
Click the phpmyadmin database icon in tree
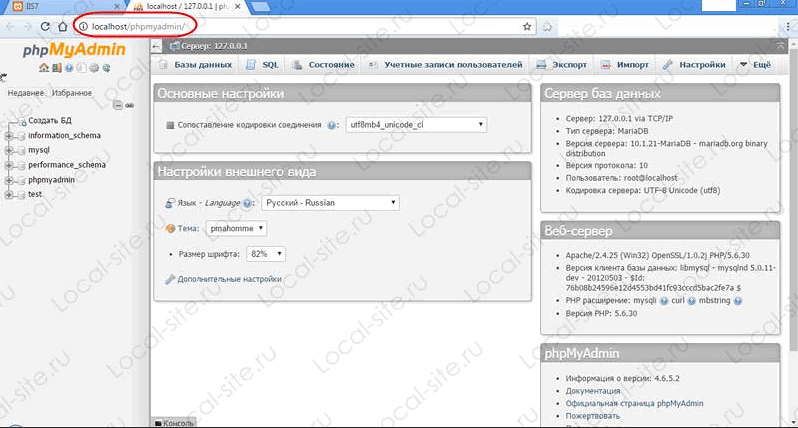21,180
